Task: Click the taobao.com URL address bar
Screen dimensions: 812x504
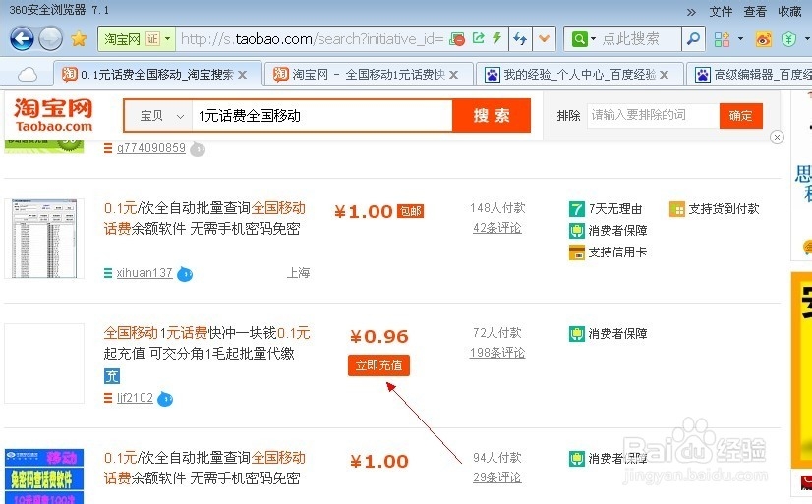Action: 313,39
